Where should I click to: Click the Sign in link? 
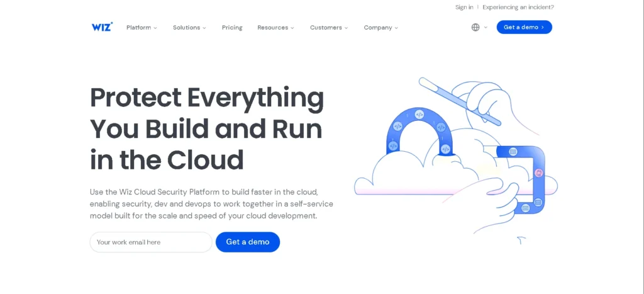pos(464,8)
